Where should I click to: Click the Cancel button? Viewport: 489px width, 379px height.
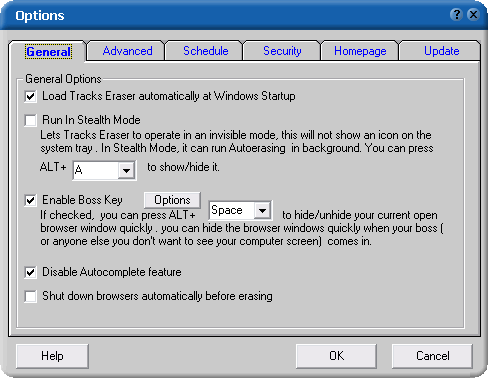[x=432, y=356]
